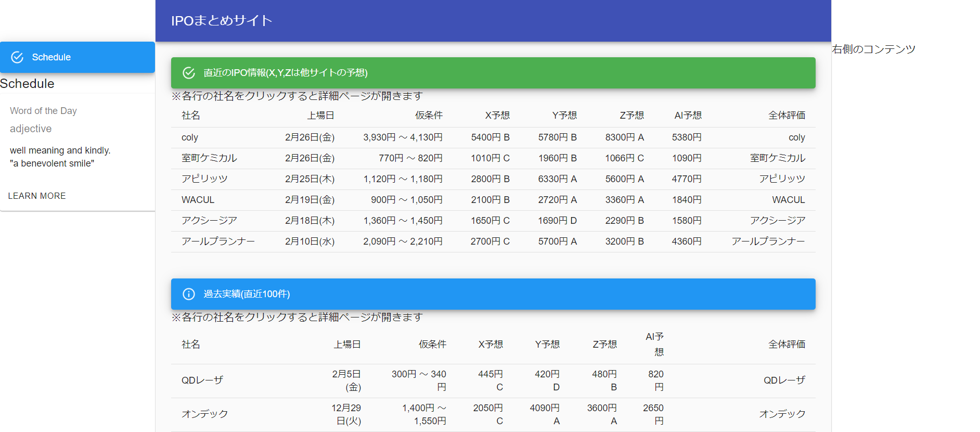Click the 仮条件 header in upcoming IPO table
This screenshot has height=432, width=980.
click(429, 116)
